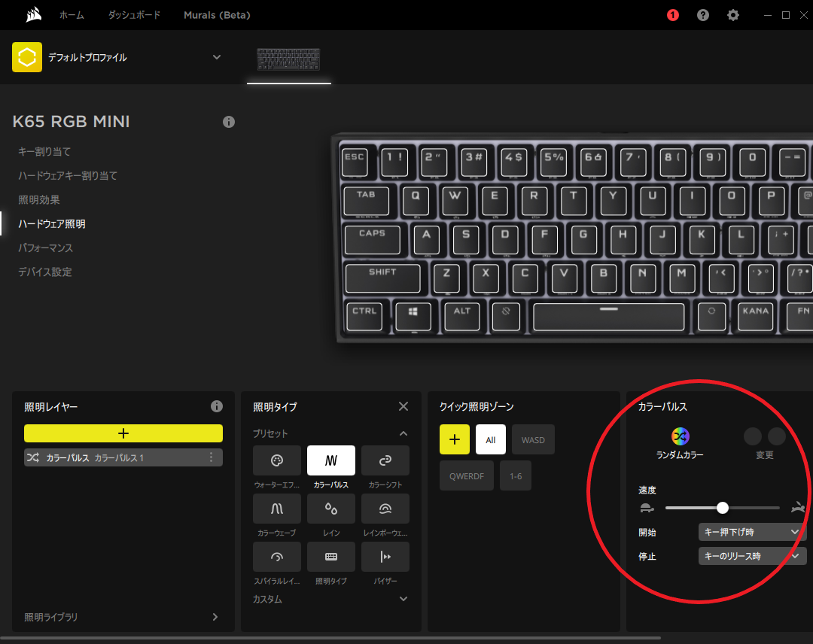Viewport: 813px width, 644px height.
Task: Select スパイラルレインボー lighting preset icon
Action: (x=277, y=557)
